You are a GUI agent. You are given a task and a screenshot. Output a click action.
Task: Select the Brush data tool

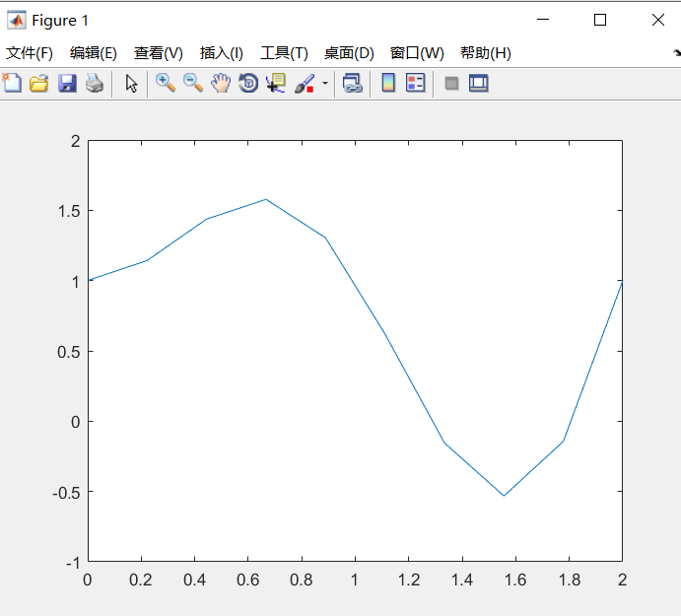click(x=305, y=83)
